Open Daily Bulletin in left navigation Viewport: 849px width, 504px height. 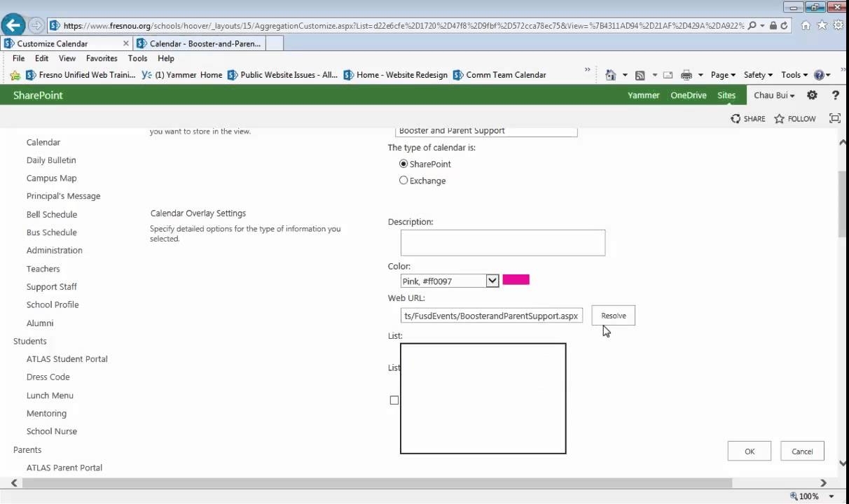[x=51, y=160]
